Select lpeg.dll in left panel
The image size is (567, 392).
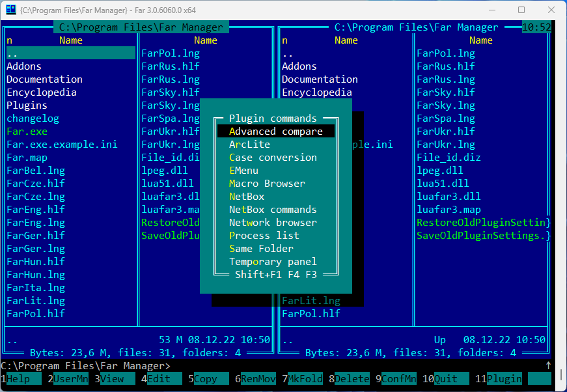[165, 171]
